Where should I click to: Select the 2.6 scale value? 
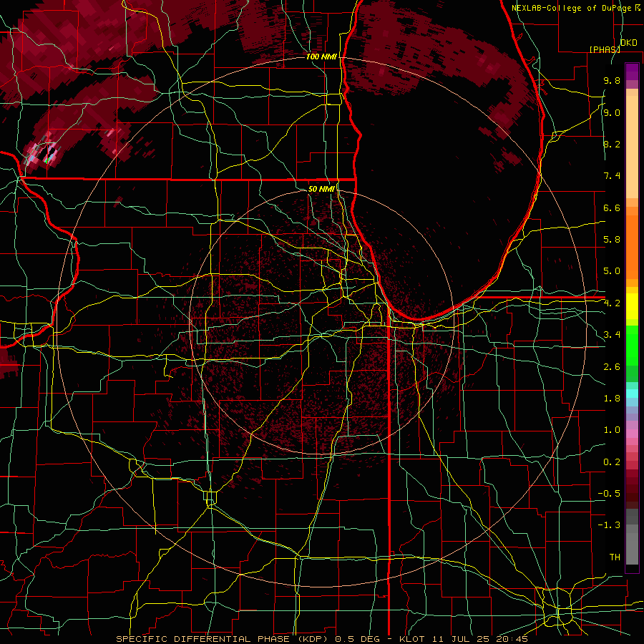612,367
